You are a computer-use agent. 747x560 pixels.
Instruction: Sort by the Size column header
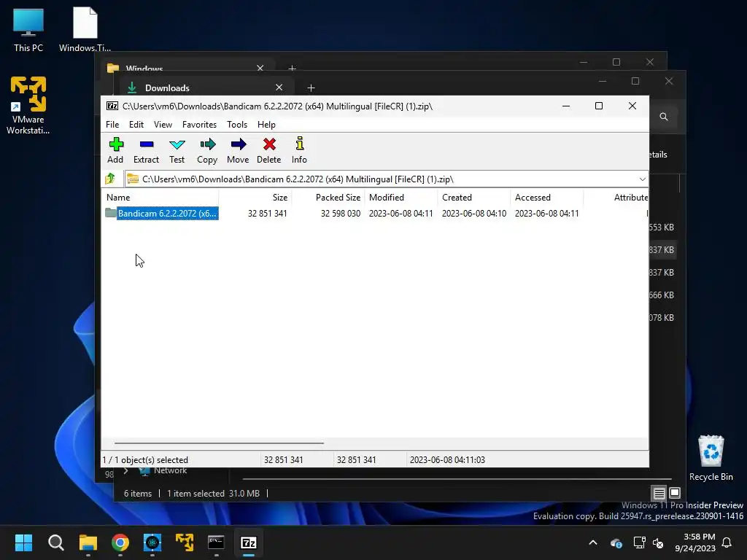click(255, 197)
